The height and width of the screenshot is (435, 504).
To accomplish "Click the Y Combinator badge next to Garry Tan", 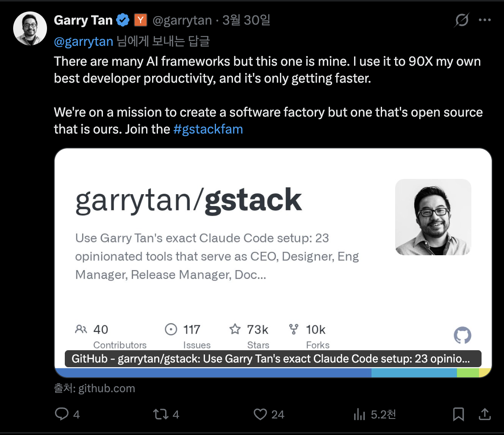I will 140,20.
